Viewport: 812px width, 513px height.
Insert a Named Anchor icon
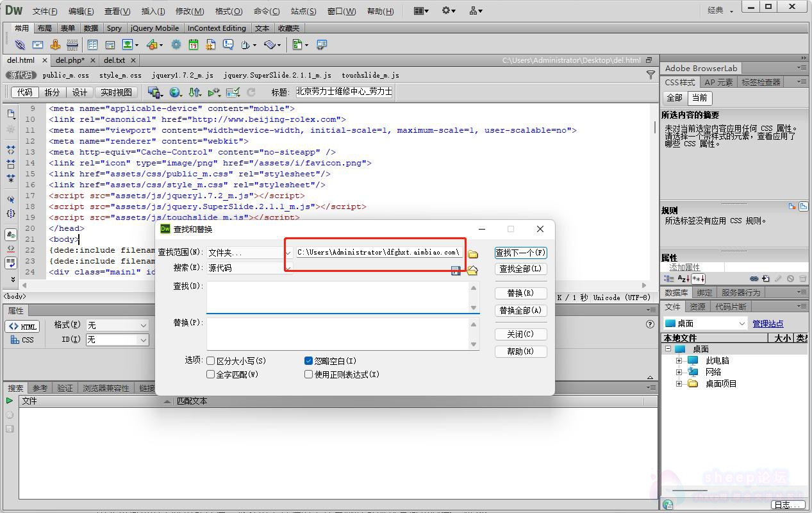(x=55, y=45)
